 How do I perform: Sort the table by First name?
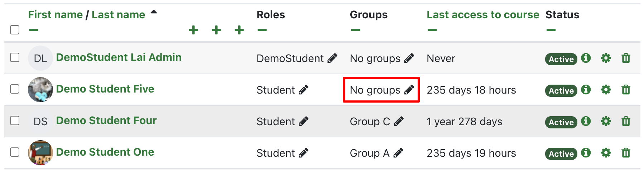[55, 15]
